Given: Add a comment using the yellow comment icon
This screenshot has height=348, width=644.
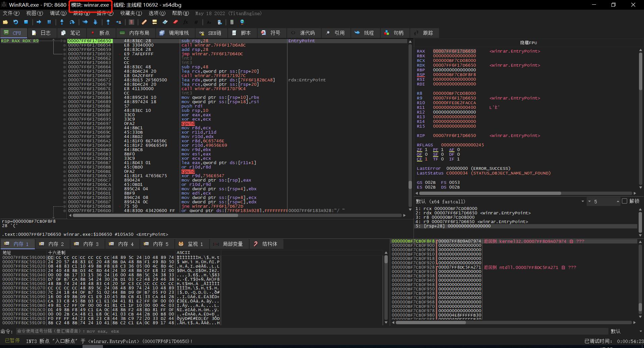Looking at the screenshot, I should 155,22.
